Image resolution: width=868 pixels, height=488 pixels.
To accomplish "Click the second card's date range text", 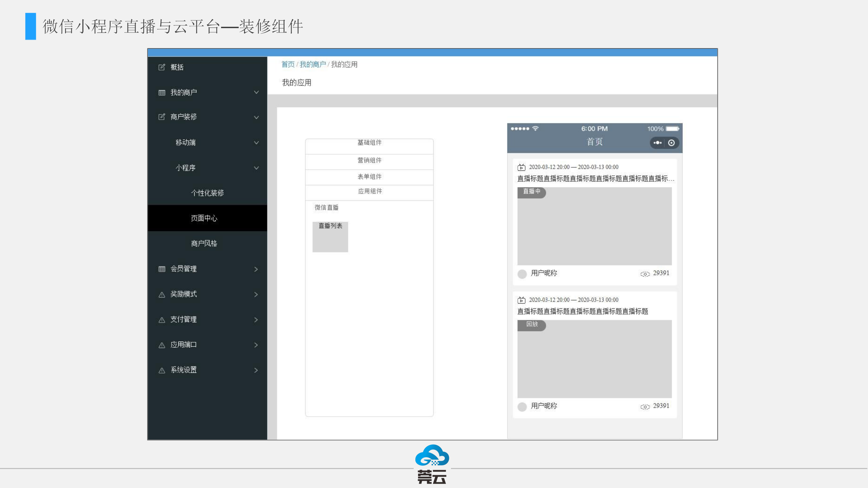I will (x=573, y=300).
